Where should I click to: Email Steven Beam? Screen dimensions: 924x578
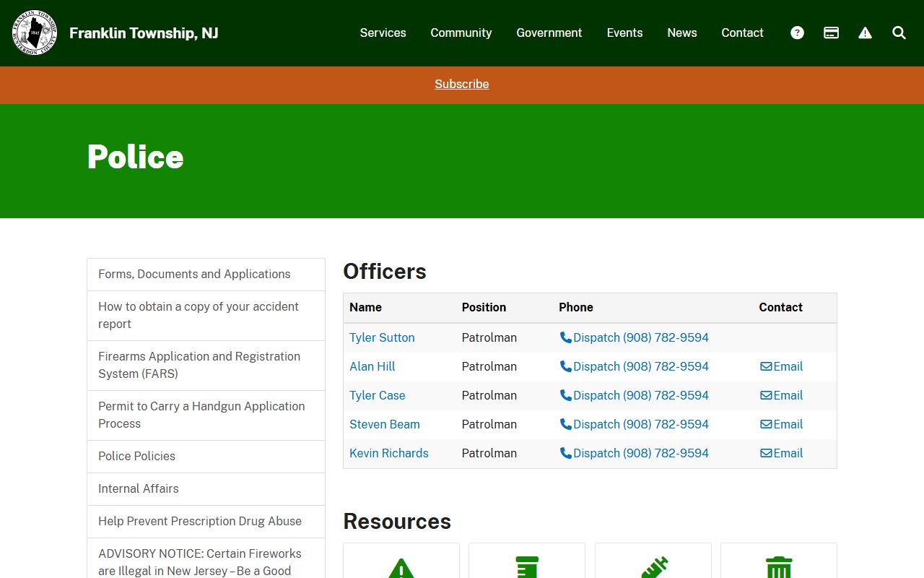(x=781, y=425)
